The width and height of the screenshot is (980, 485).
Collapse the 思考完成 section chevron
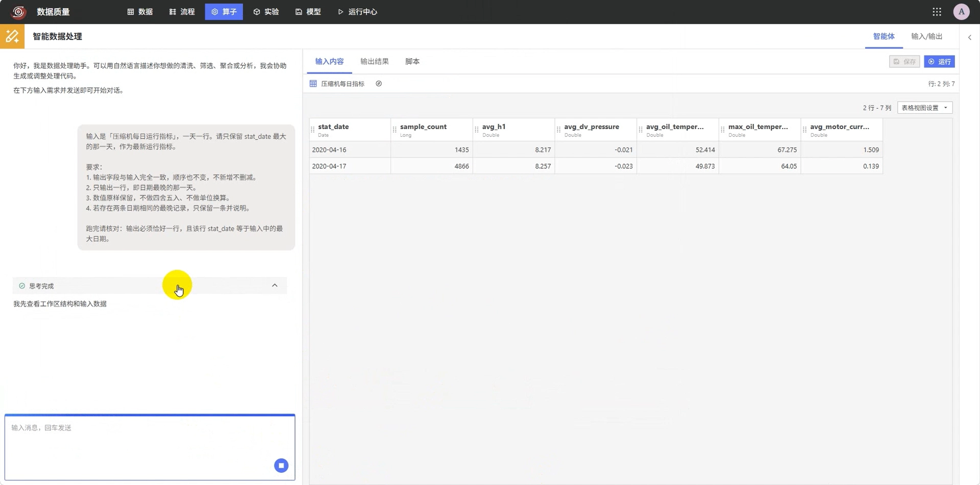click(x=275, y=286)
